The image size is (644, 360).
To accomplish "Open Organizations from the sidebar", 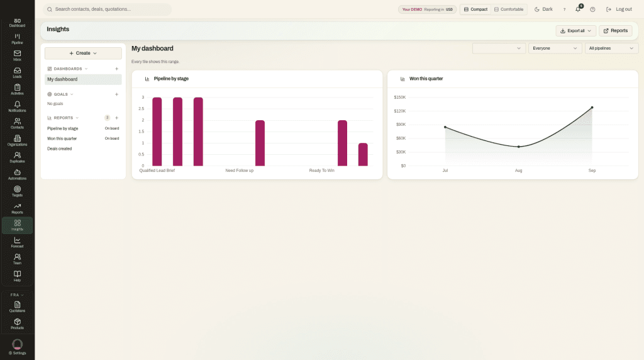I will pos(17,140).
